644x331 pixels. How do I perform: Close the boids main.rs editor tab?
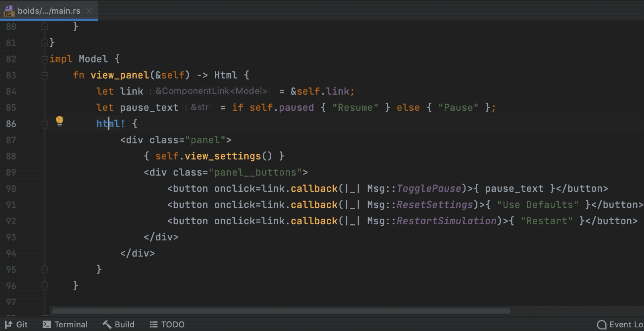tap(89, 11)
